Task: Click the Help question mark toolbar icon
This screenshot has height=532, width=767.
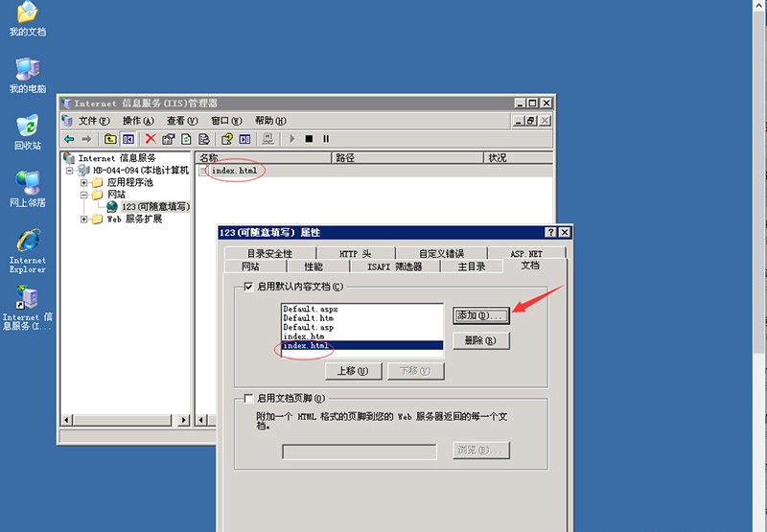Action: 227,139
